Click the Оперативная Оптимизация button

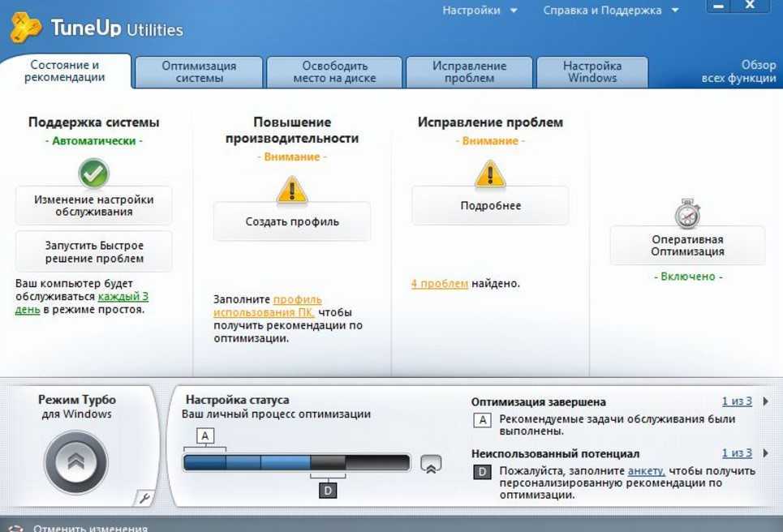(x=687, y=246)
